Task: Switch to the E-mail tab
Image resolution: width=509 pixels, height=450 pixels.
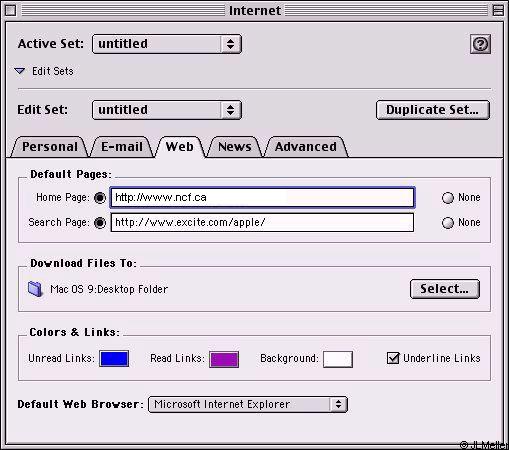Action: pyautogui.click(x=122, y=147)
